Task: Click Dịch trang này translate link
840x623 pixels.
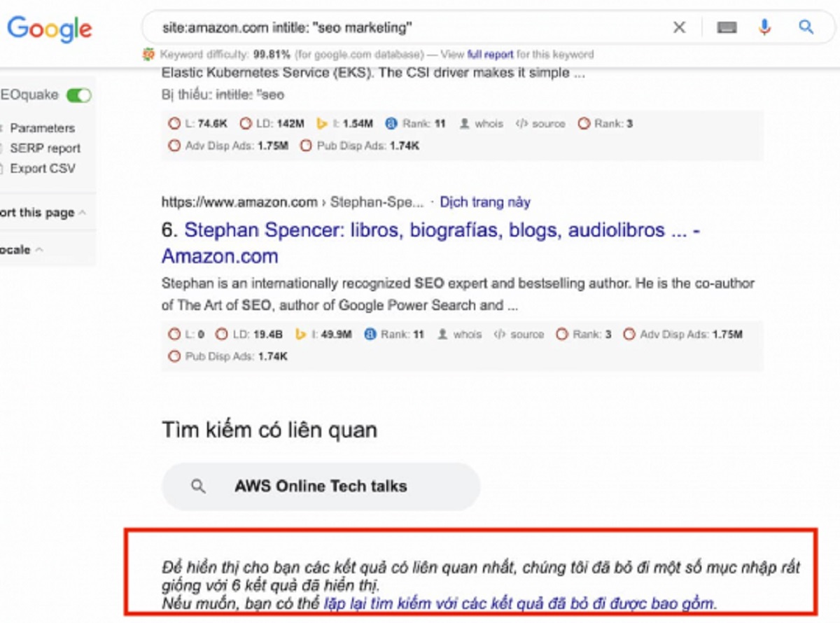Action: point(485,202)
